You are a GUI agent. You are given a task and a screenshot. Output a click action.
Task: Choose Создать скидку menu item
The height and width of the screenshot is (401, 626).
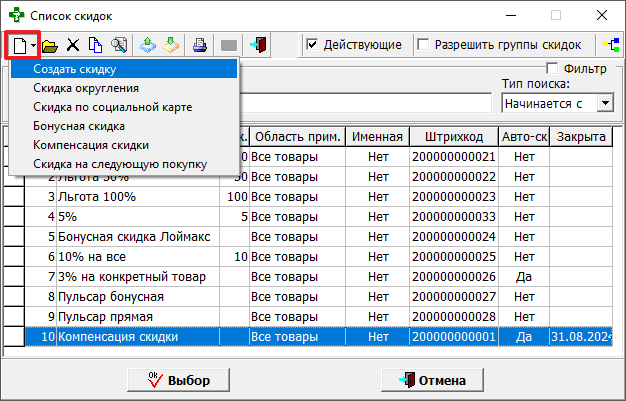click(124, 69)
